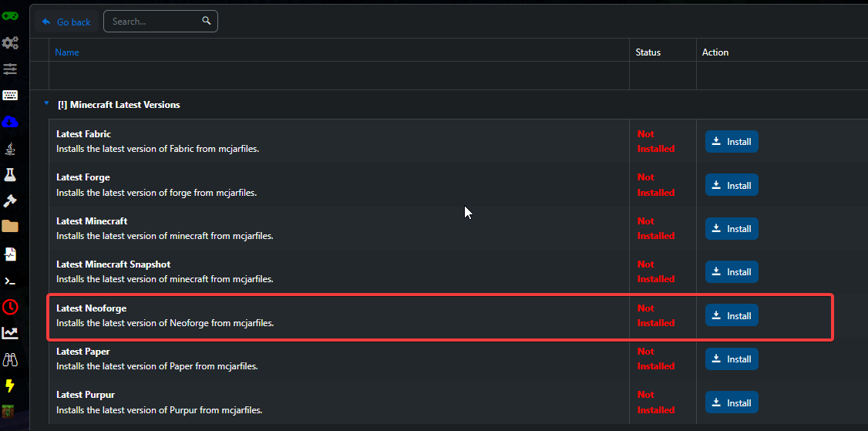
Task: Click the search magnifier icon
Action: pyautogui.click(x=207, y=21)
